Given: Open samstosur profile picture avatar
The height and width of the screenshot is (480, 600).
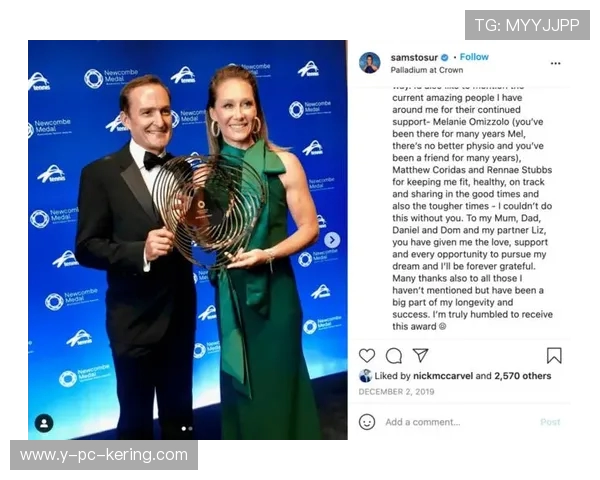Looking at the screenshot, I should pos(370,63).
